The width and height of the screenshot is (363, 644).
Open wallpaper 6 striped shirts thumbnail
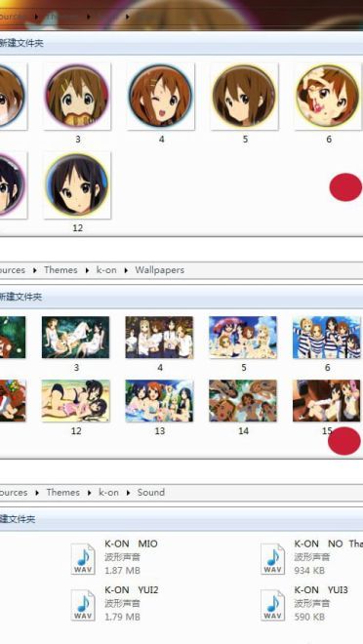click(x=327, y=338)
